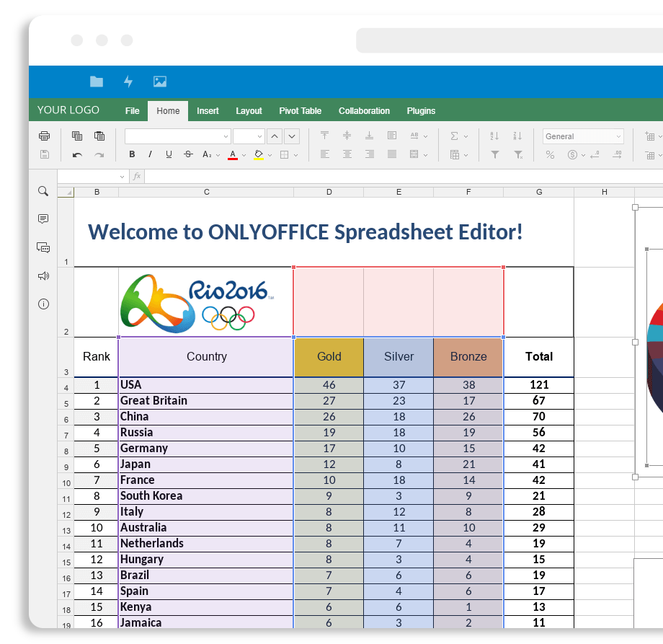Viewport: 663px width, 644px height.
Task: Click the folder icon in blue bar
Action: tap(97, 81)
